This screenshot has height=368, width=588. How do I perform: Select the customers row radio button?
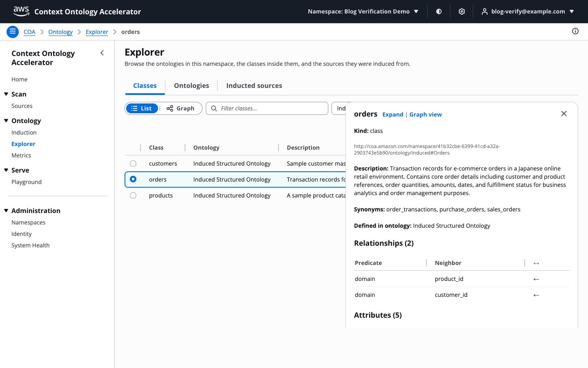133,164
